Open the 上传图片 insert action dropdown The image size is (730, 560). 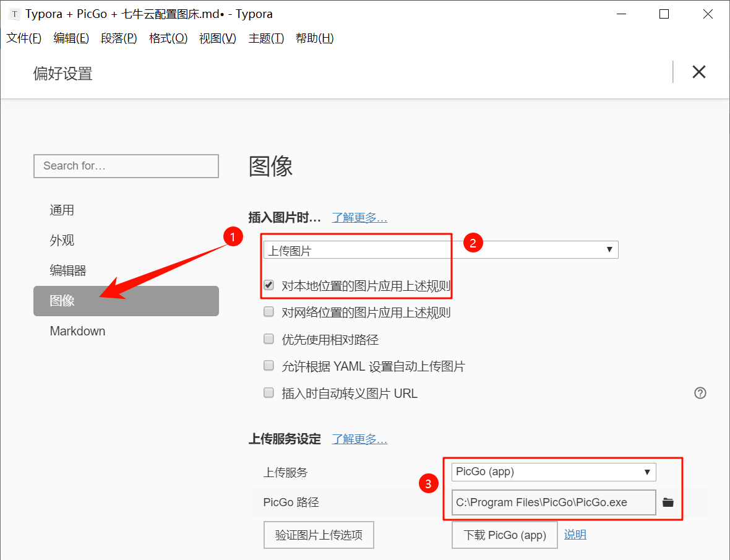click(x=440, y=250)
